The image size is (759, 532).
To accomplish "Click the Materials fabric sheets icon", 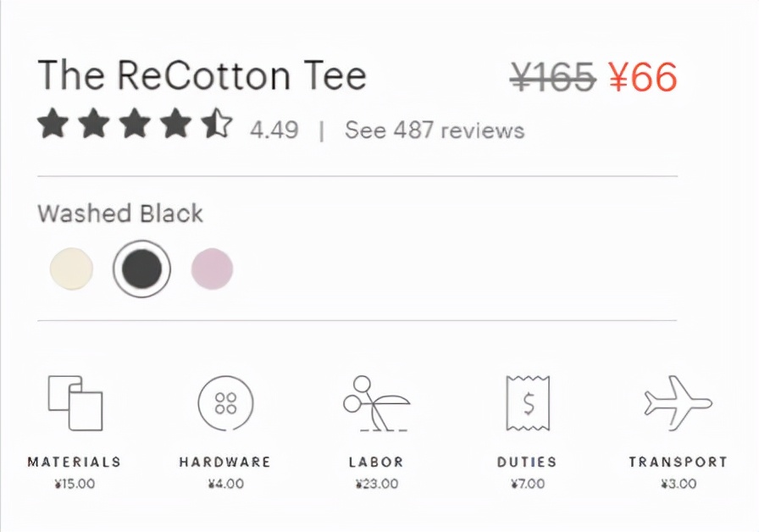I will 75,402.
